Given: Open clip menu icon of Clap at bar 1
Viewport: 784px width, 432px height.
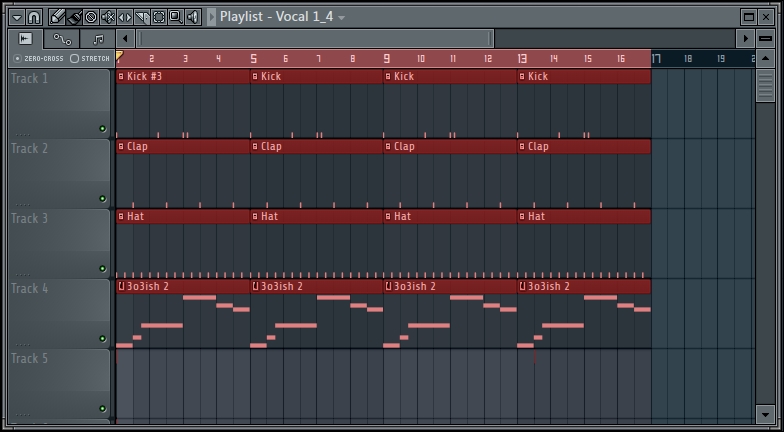Looking at the screenshot, I should point(121,146).
